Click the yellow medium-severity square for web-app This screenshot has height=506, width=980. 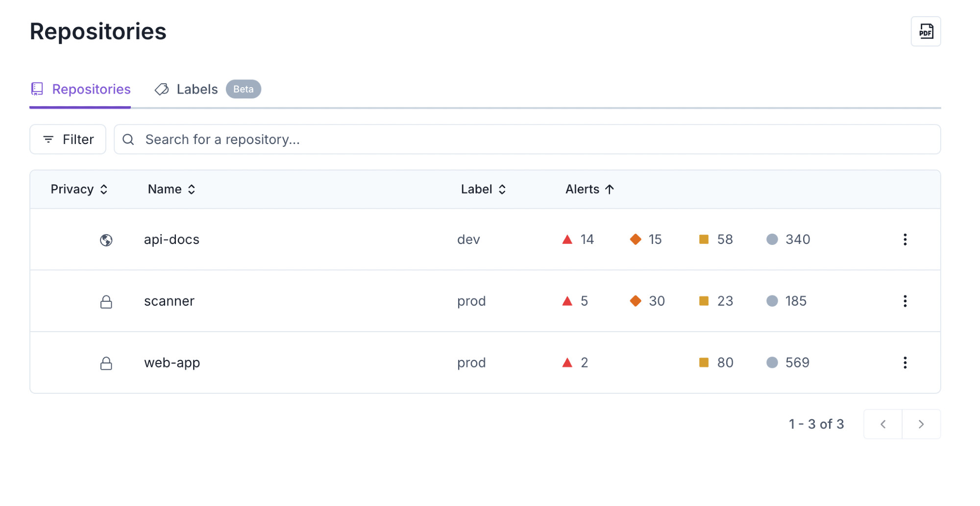click(704, 362)
